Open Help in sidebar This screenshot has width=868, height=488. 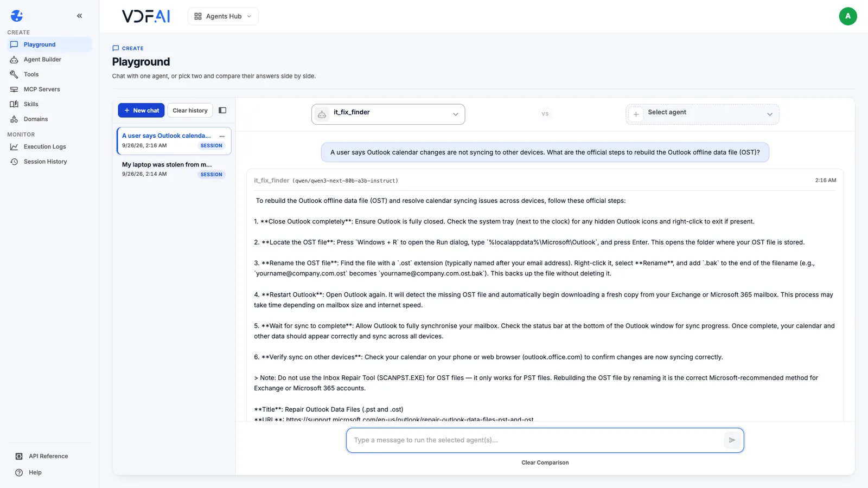[49, 473]
